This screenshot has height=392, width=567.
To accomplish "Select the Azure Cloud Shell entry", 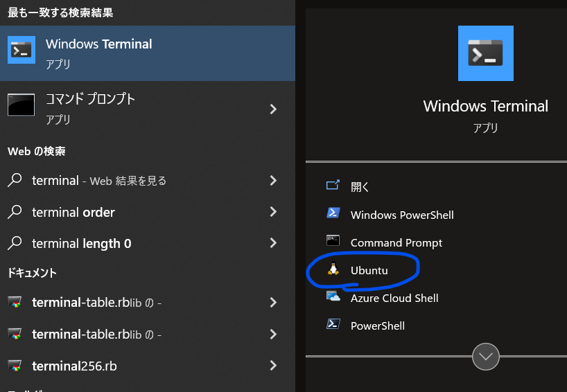I will pyautogui.click(x=394, y=299).
